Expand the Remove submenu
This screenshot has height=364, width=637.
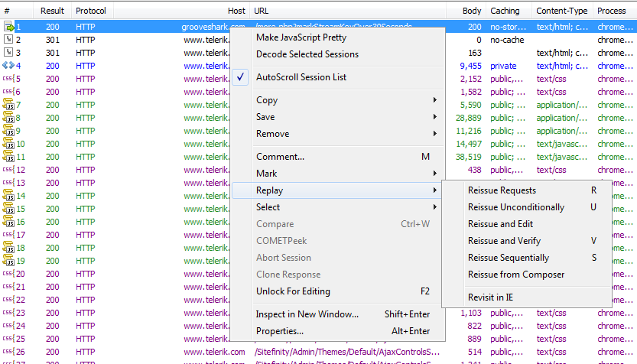tap(337, 134)
